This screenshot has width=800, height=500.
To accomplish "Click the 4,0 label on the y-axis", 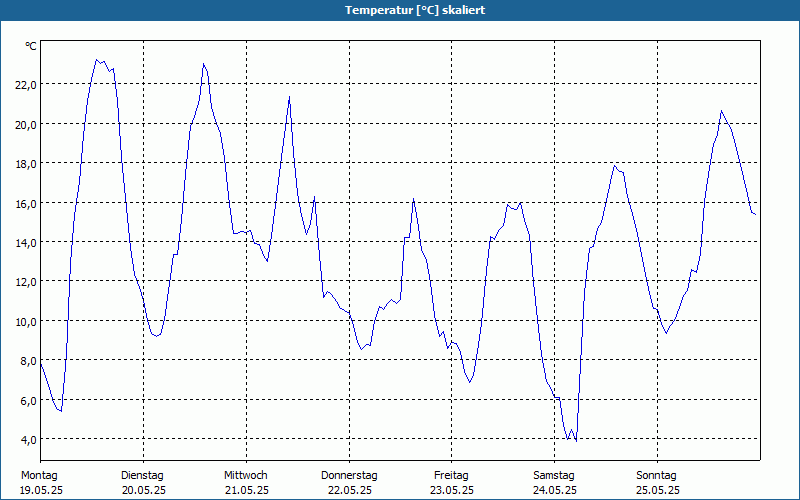I will pyautogui.click(x=28, y=440).
